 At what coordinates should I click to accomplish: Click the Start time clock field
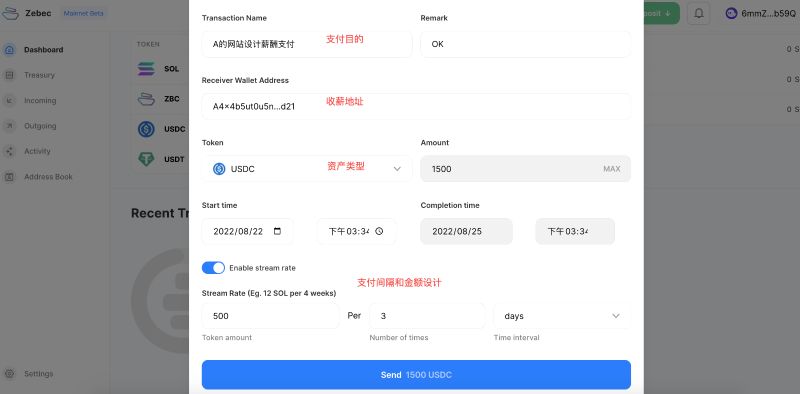tap(356, 231)
